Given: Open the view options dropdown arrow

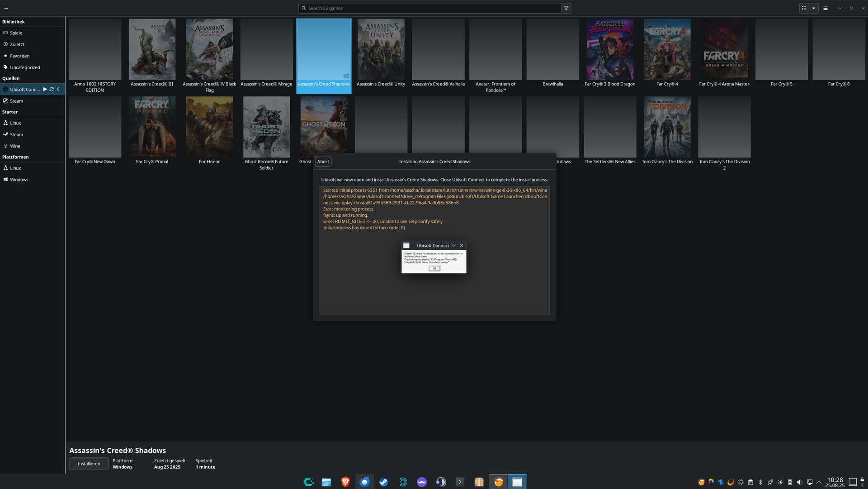Looking at the screenshot, I should coord(814,8).
